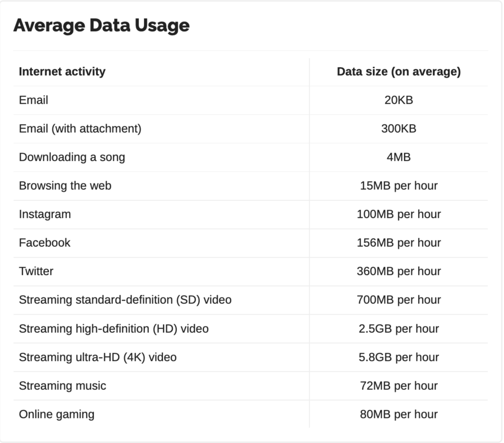Click the Instagram row label

click(x=45, y=214)
